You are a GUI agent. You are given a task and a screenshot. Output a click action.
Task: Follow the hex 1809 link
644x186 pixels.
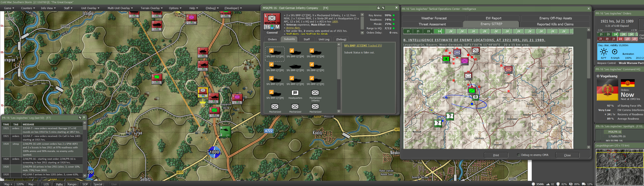335,22
